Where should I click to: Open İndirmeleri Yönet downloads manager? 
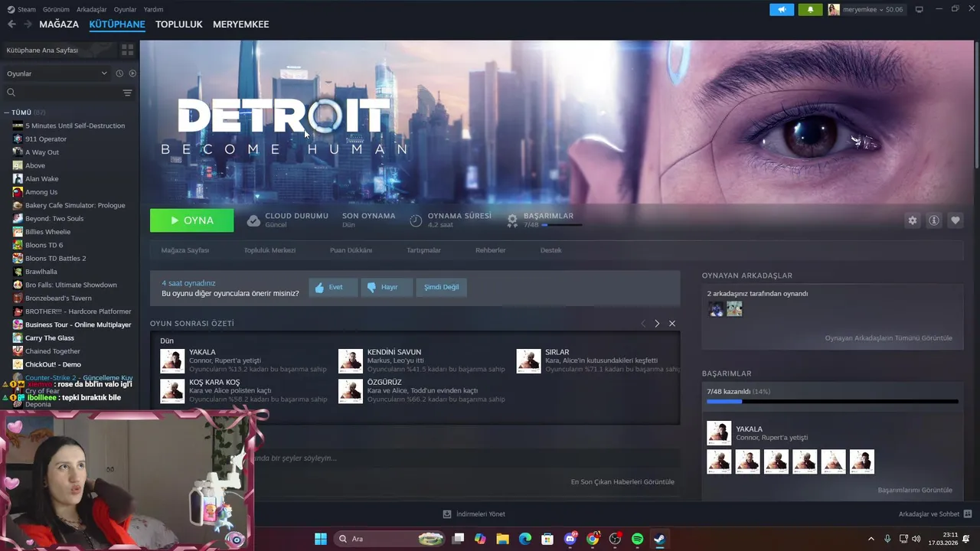click(474, 514)
